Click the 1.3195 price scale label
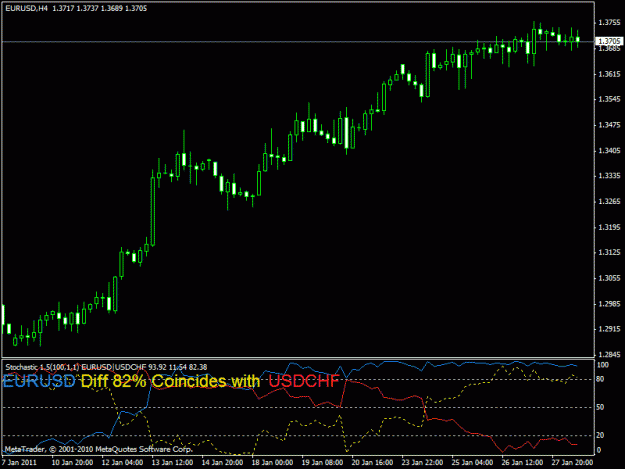Image resolution: width=625 pixels, height=469 pixels. pyautogui.click(x=609, y=227)
